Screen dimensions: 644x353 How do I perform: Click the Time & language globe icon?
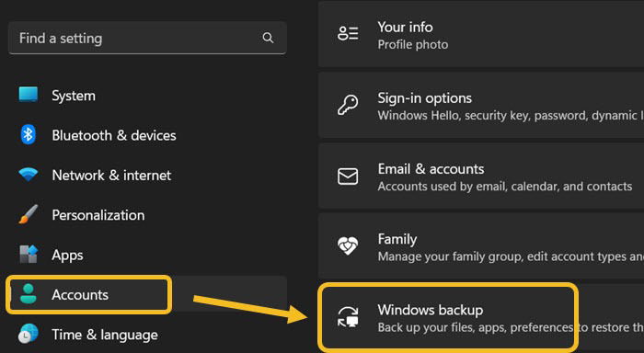[x=29, y=334]
